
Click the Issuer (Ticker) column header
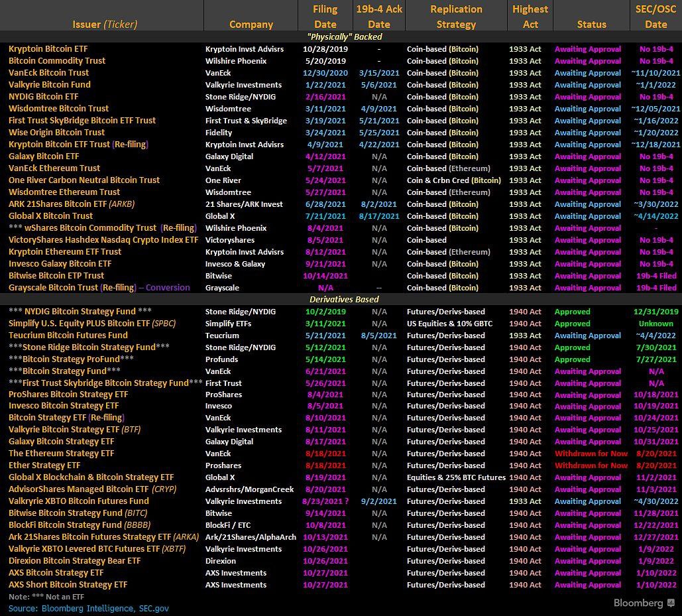pos(105,24)
